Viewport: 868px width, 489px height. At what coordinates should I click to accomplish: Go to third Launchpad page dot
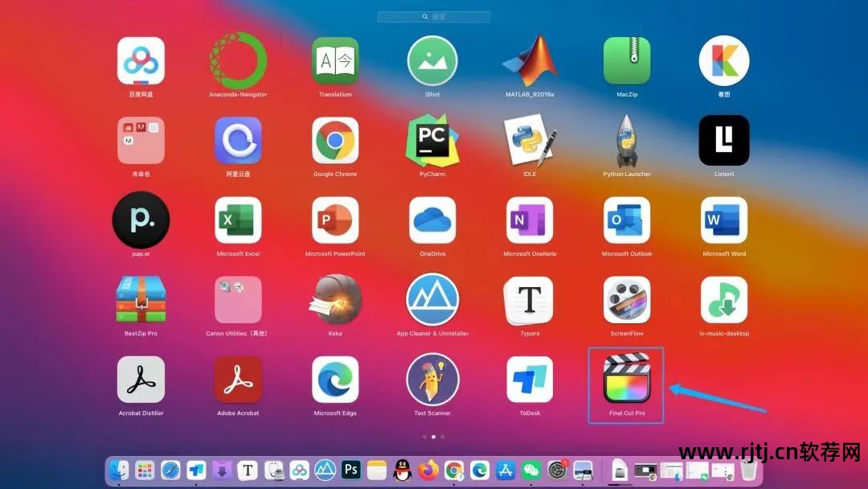(x=442, y=437)
